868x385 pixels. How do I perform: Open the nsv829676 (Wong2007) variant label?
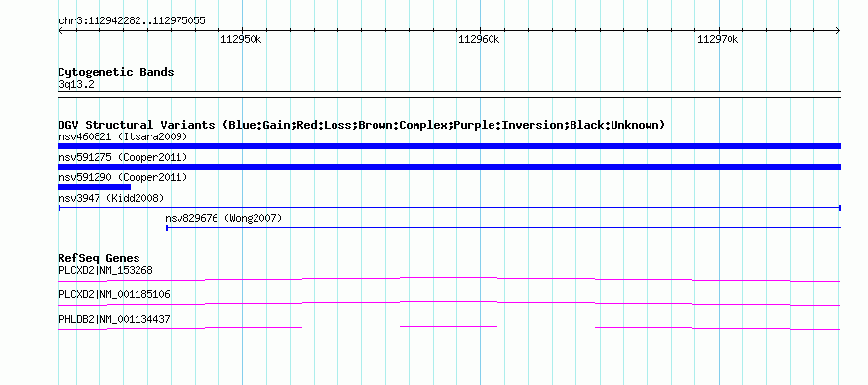point(223,218)
